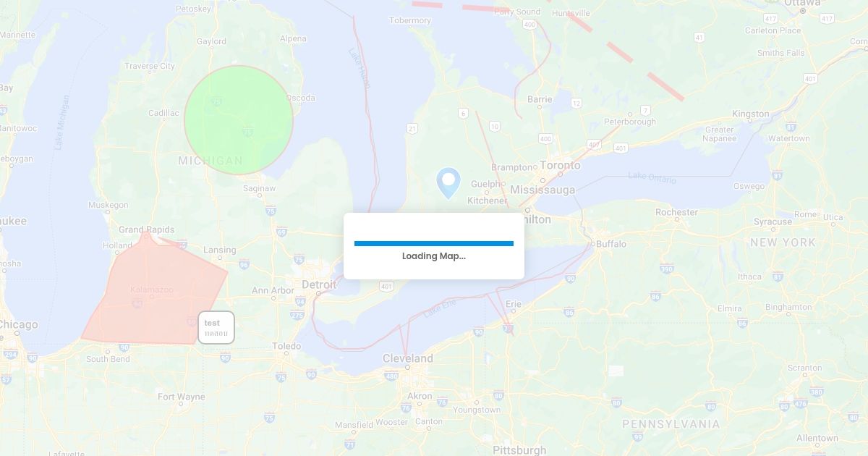868x456 pixels.
Task: Click the Toronto city label
Action: pyautogui.click(x=560, y=165)
